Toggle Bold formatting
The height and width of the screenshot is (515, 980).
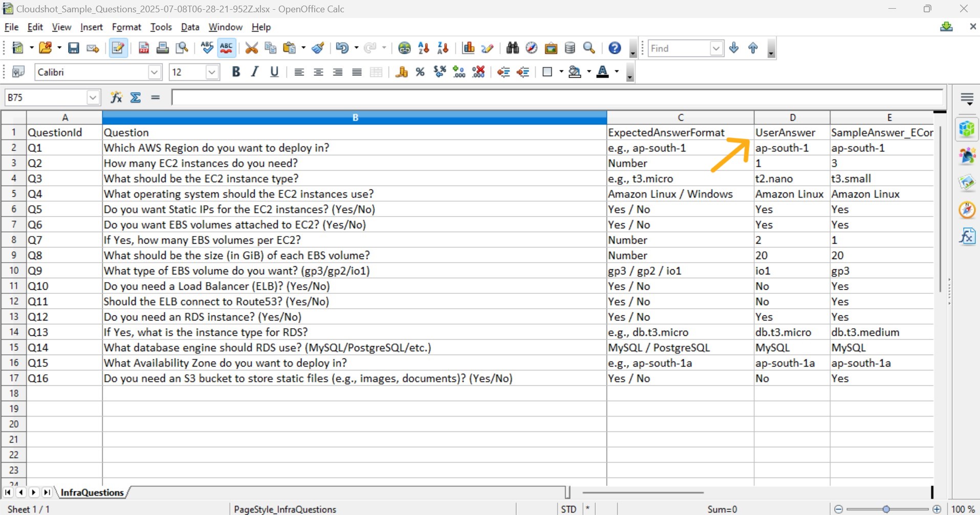point(235,72)
